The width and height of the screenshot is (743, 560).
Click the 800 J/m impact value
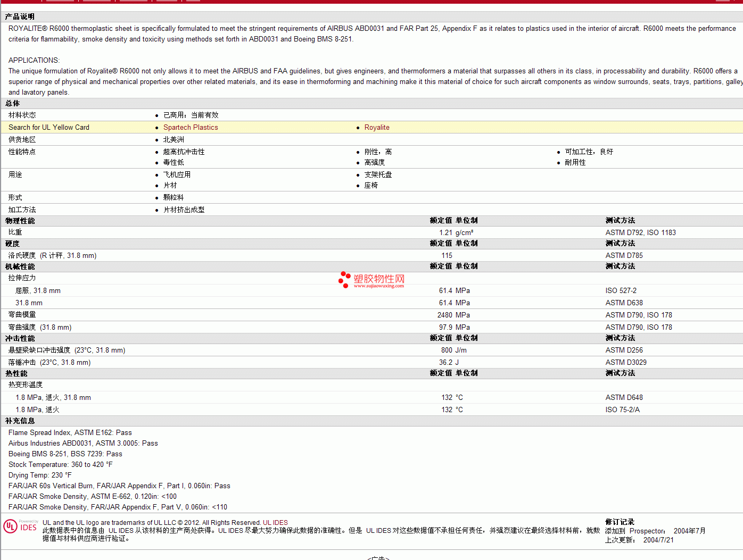(454, 350)
